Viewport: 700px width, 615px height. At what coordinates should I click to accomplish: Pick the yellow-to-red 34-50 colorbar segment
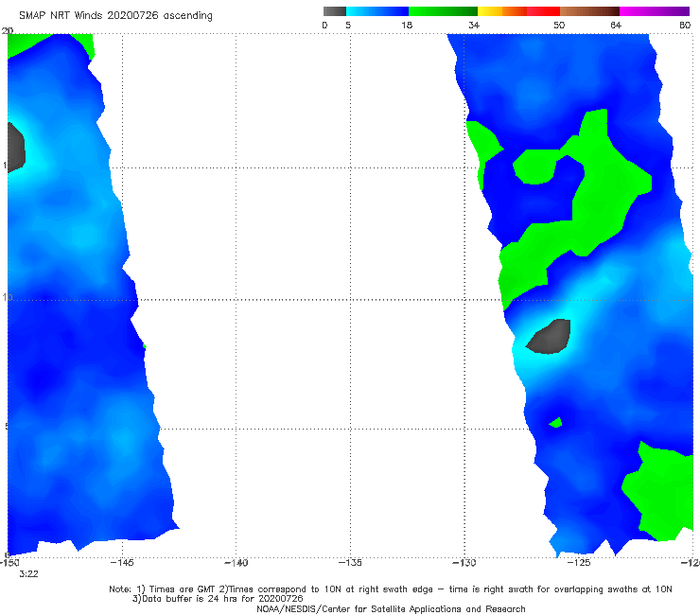[x=518, y=11]
